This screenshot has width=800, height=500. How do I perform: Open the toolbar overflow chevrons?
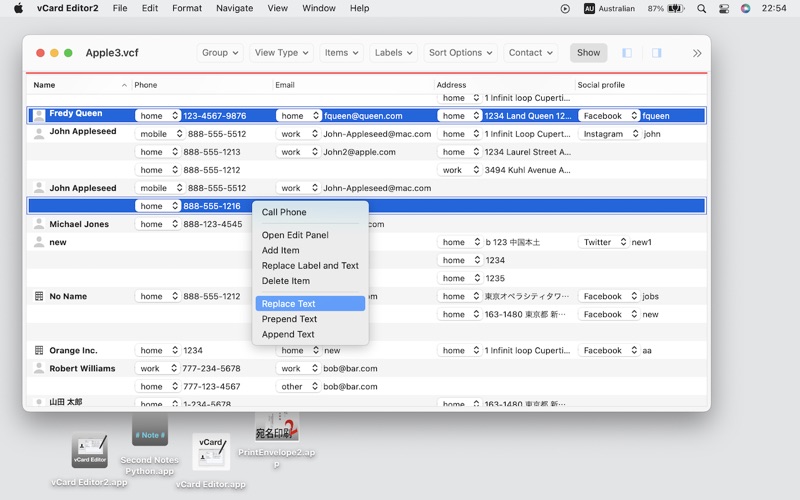pos(697,53)
